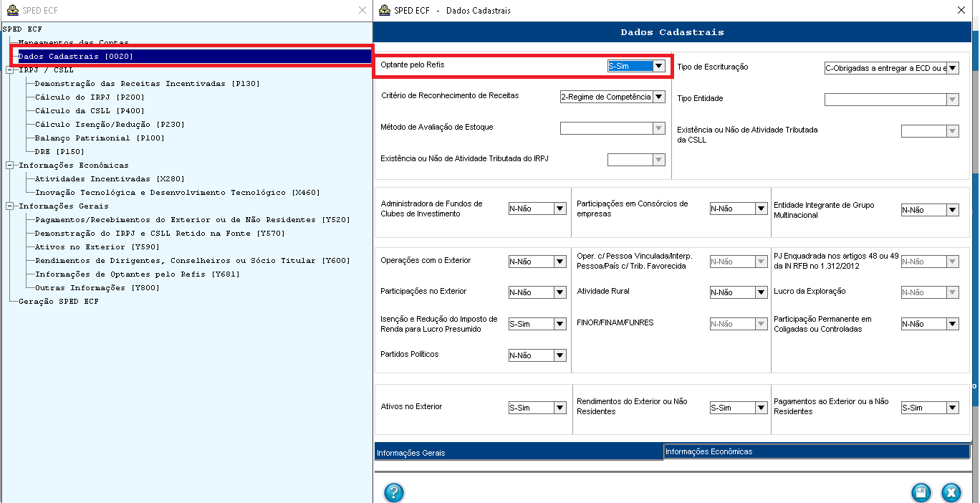Open Participações em Consórcios de empresas dropdown

(x=762, y=209)
